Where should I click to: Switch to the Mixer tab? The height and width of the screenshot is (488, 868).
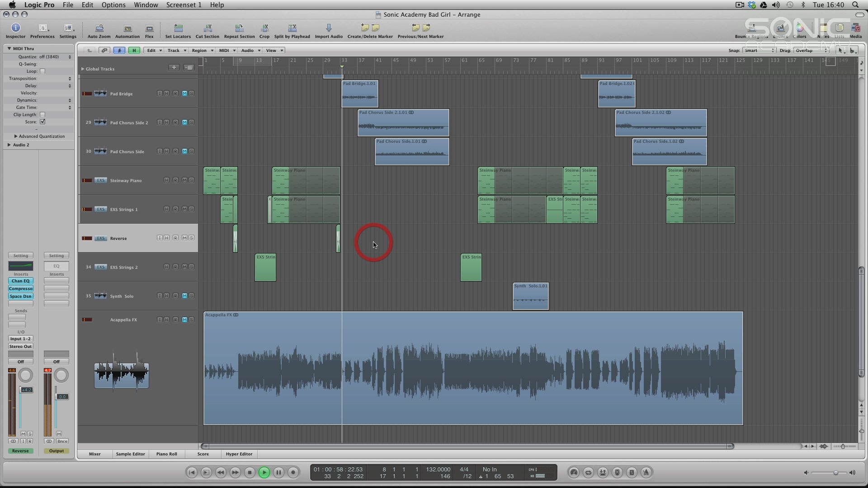(x=95, y=454)
